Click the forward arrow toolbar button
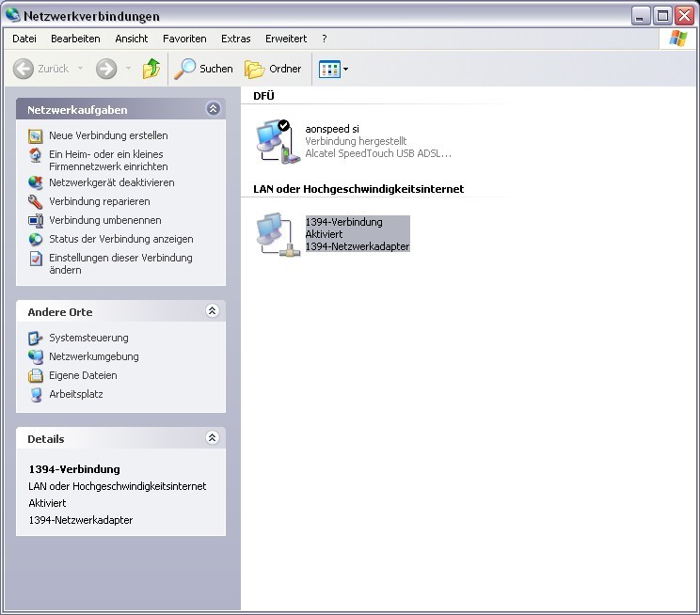This screenshot has height=615, width=700. (x=106, y=69)
